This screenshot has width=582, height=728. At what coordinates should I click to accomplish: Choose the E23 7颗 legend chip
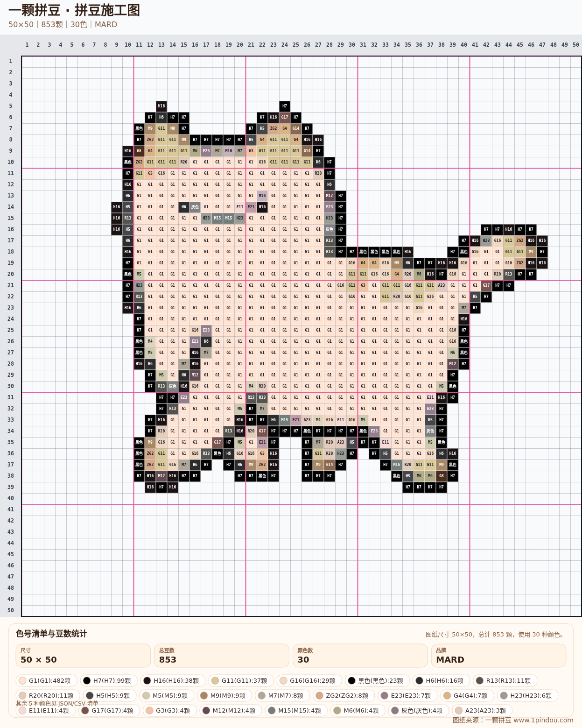coord(407,695)
